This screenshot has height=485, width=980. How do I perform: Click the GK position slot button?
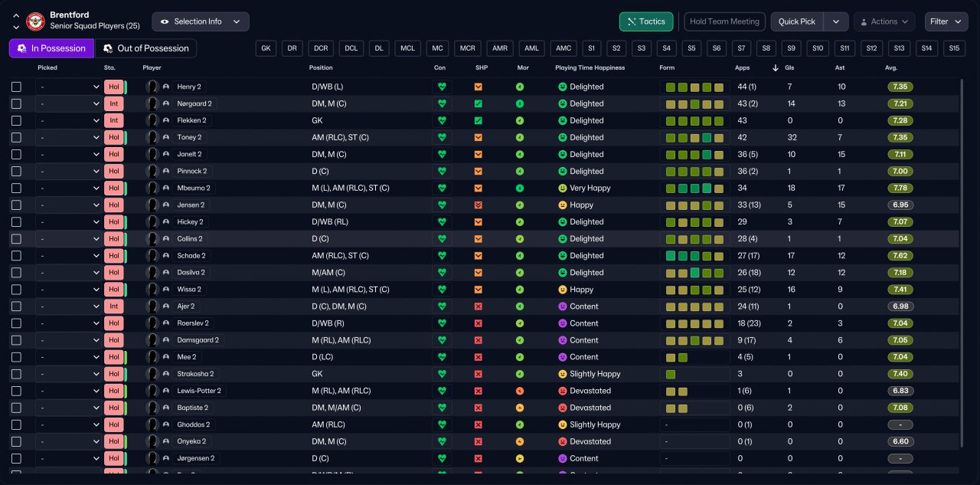click(266, 48)
